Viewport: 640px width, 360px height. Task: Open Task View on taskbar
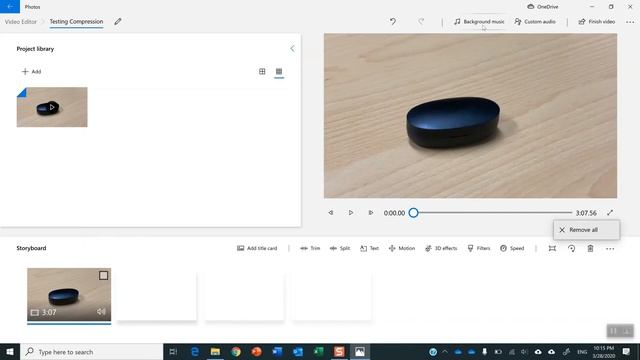click(x=173, y=352)
